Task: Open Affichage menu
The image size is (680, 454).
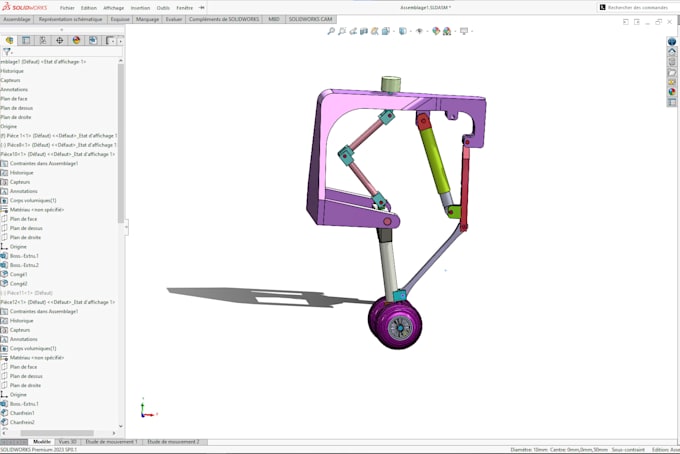Action: point(114,8)
